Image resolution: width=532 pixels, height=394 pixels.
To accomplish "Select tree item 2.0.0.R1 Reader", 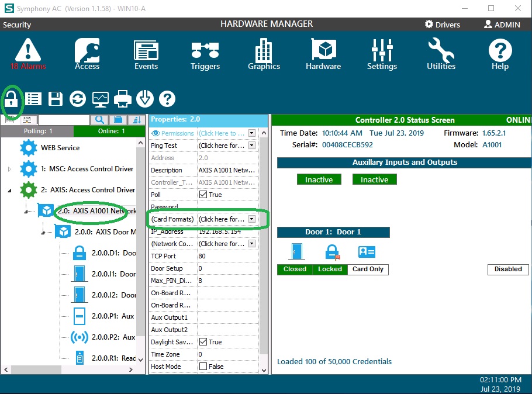I will (113, 358).
